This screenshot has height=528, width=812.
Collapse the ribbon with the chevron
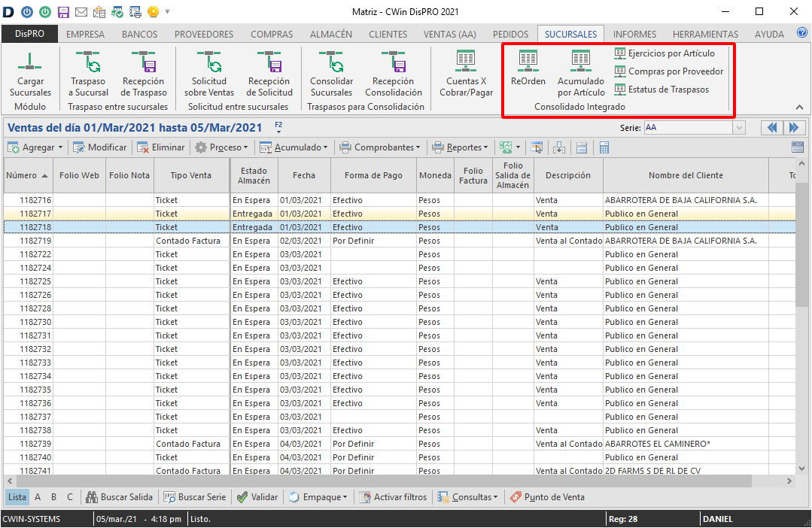click(x=799, y=108)
